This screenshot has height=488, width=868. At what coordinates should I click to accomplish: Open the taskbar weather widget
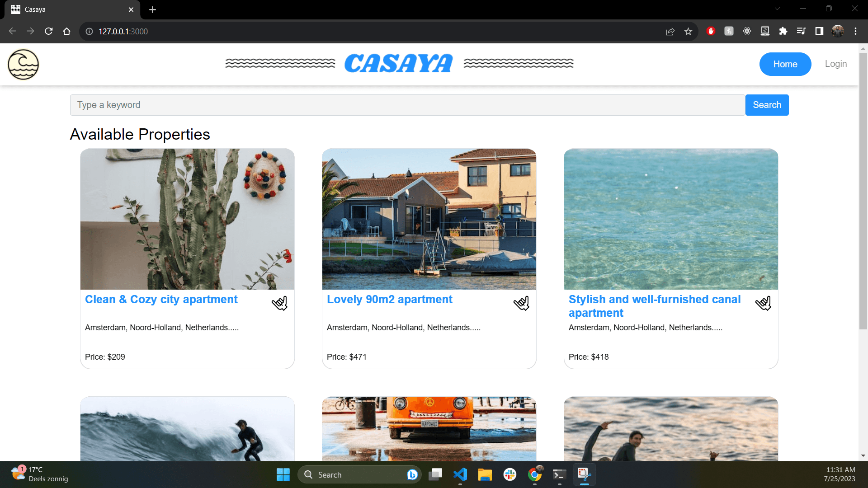[40, 474]
